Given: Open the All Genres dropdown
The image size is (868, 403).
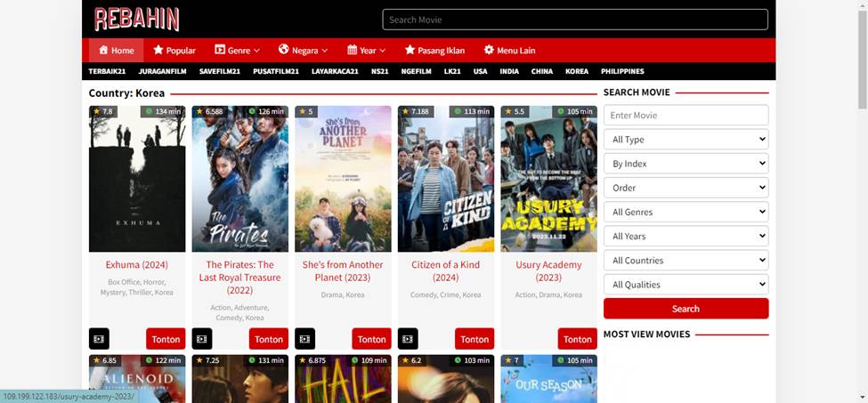Looking at the screenshot, I should point(685,212).
